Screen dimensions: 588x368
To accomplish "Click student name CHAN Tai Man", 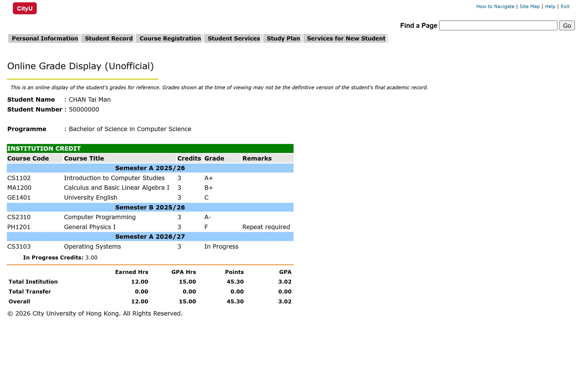I will [x=90, y=100].
